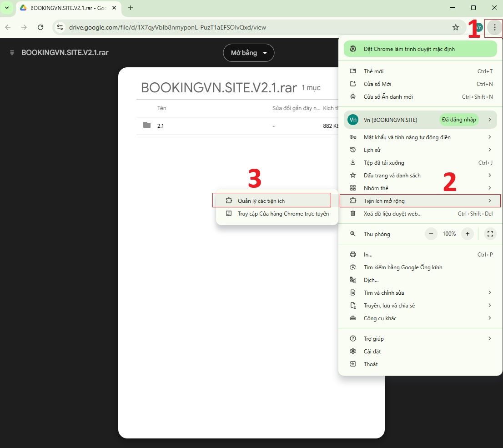503x448 pixels.
Task: Open Truy cập Cửa hàng Chrome trực tuyến
Action: [277, 214]
